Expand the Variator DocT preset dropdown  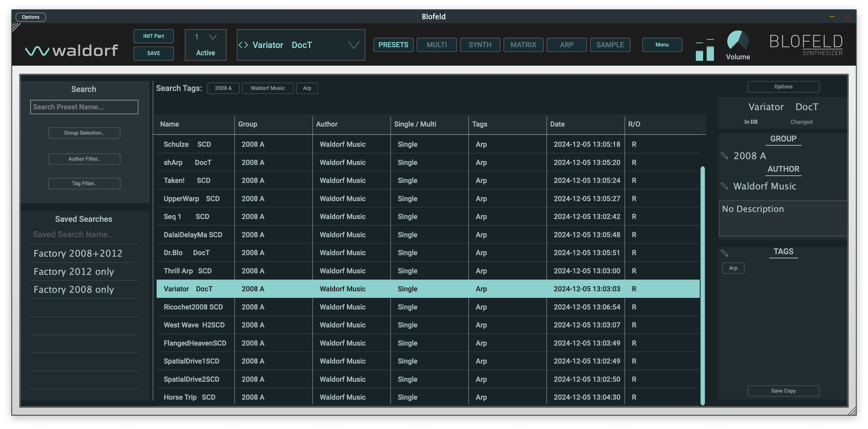(353, 45)
